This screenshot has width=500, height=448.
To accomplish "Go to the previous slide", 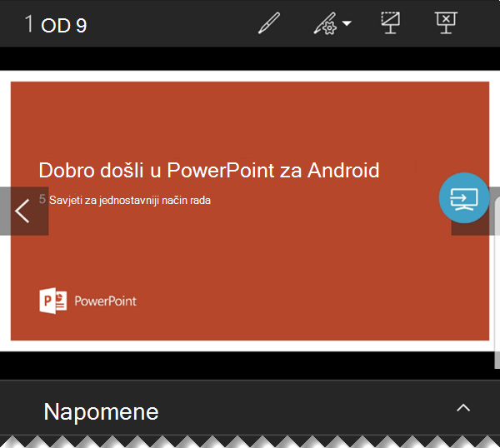I will click(24, 211).
